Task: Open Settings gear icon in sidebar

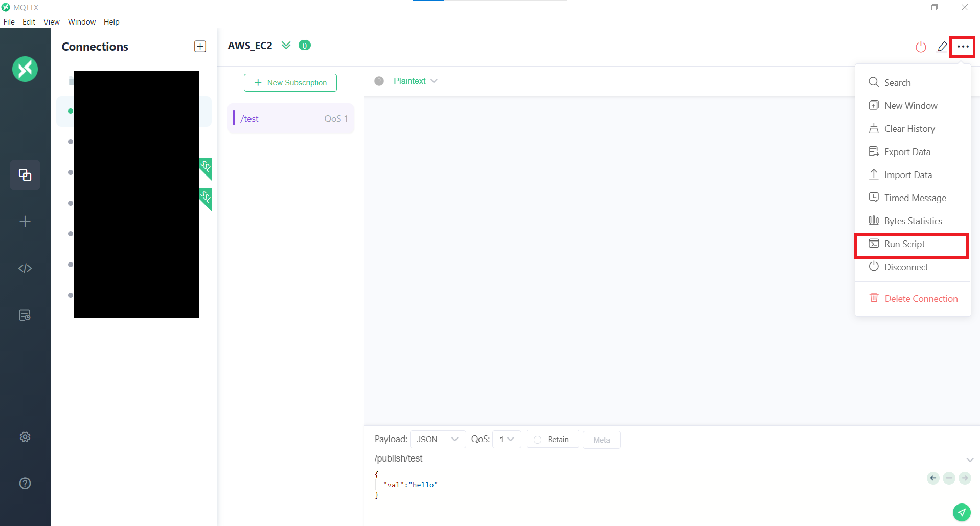Action: [x=25, y=436]
